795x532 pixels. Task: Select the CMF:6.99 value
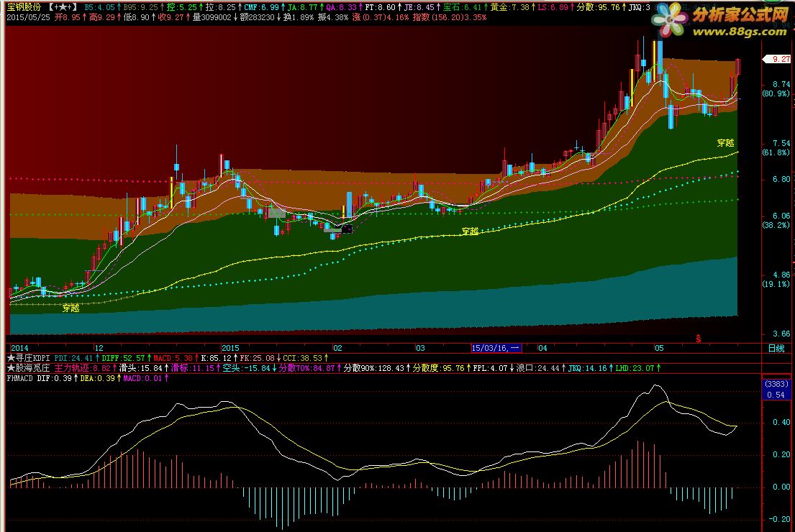(261, 7)
